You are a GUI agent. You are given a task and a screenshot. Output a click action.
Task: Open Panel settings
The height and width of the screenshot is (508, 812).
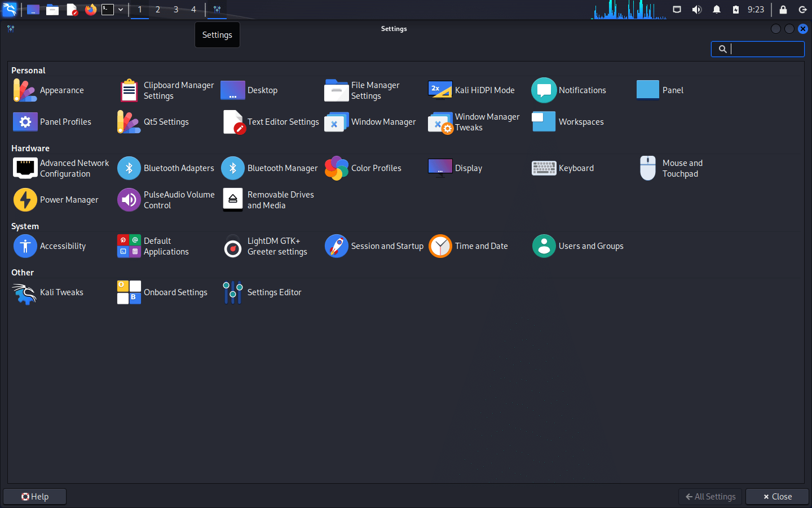[x=660, y=90]
